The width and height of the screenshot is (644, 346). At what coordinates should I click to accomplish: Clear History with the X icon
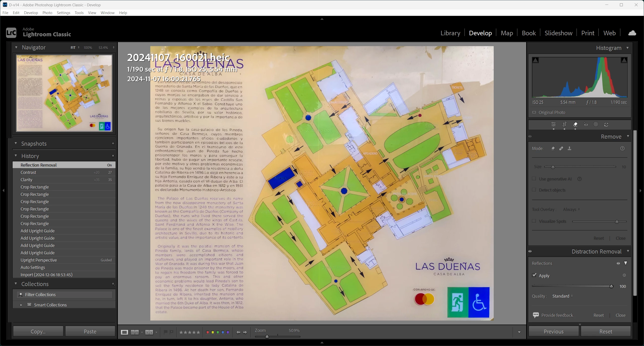tap(113, 156)
